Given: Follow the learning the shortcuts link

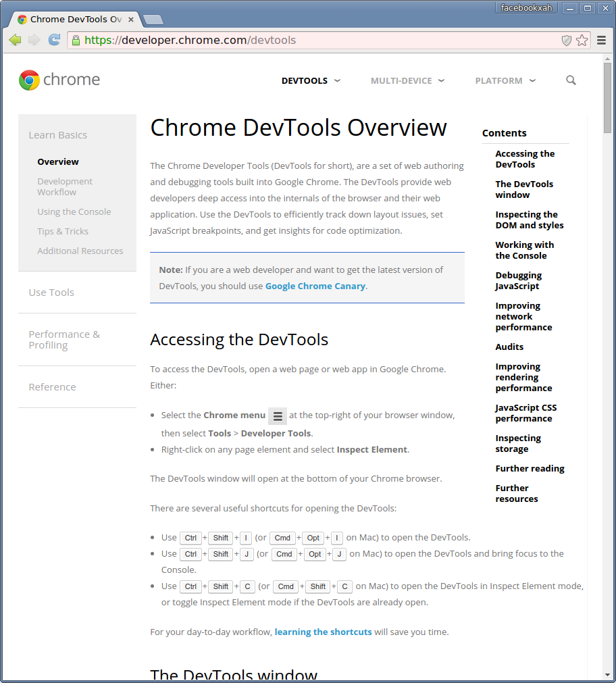Looking at the screenshot, I should (x=324, y=632).
